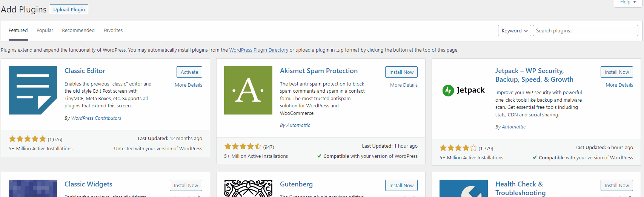Expand the Help panel at top

[628, 3]
